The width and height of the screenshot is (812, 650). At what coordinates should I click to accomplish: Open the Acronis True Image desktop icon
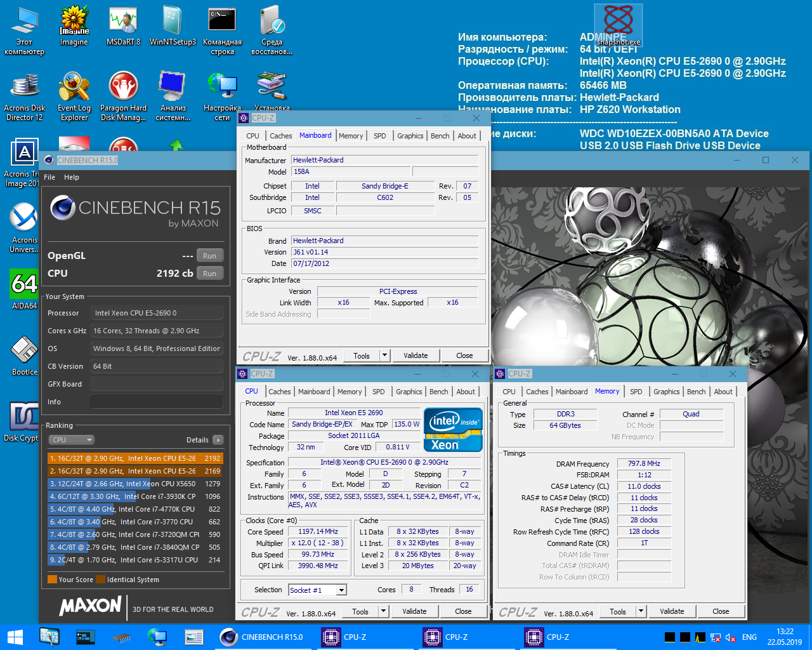pyautogui.click(x=23, y=163)
